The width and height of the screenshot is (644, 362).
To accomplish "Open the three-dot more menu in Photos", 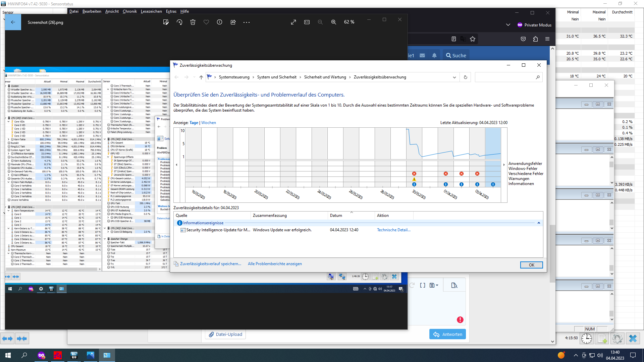I will point(247,22).
